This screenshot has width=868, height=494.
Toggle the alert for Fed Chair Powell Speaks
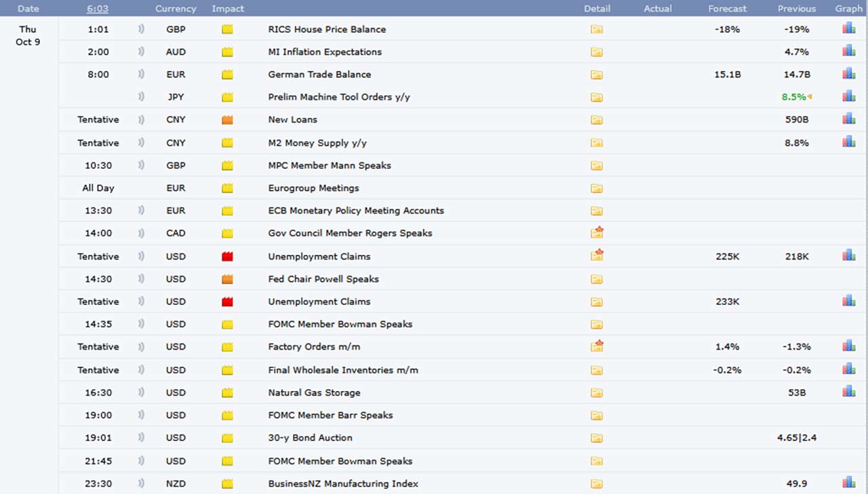click(141, 279)
